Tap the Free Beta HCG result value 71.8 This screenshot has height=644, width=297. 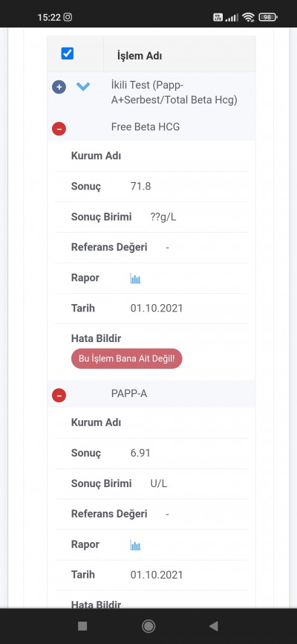(x=141, y=187)
